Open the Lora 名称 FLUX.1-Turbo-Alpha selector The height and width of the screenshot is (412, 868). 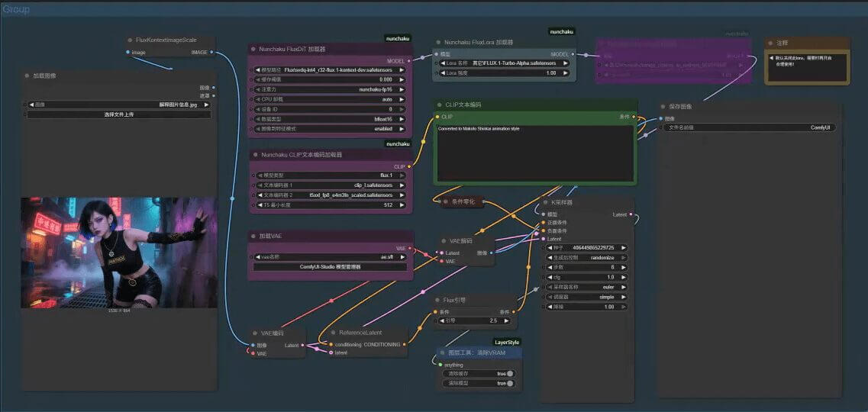(505, 63)
